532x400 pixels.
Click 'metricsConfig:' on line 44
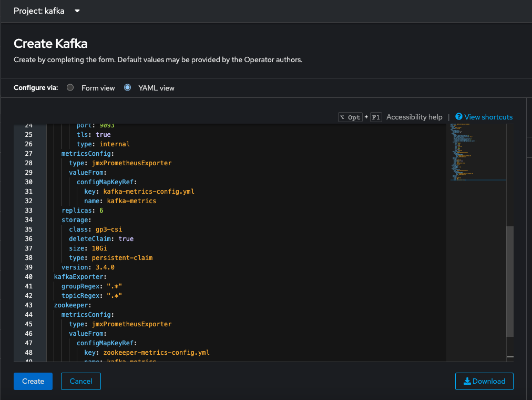coord(88,315)
